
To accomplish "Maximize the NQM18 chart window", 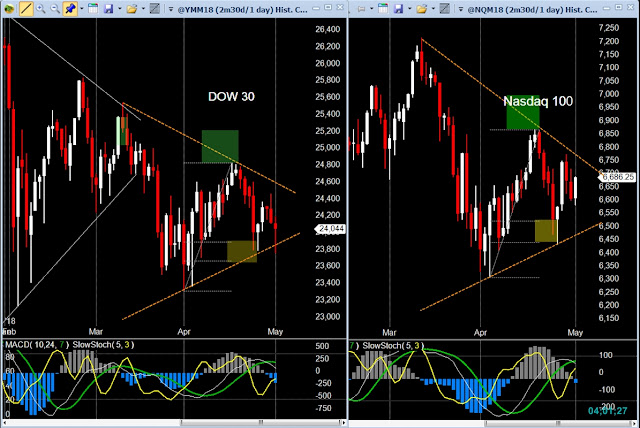I will click(619, 7).
